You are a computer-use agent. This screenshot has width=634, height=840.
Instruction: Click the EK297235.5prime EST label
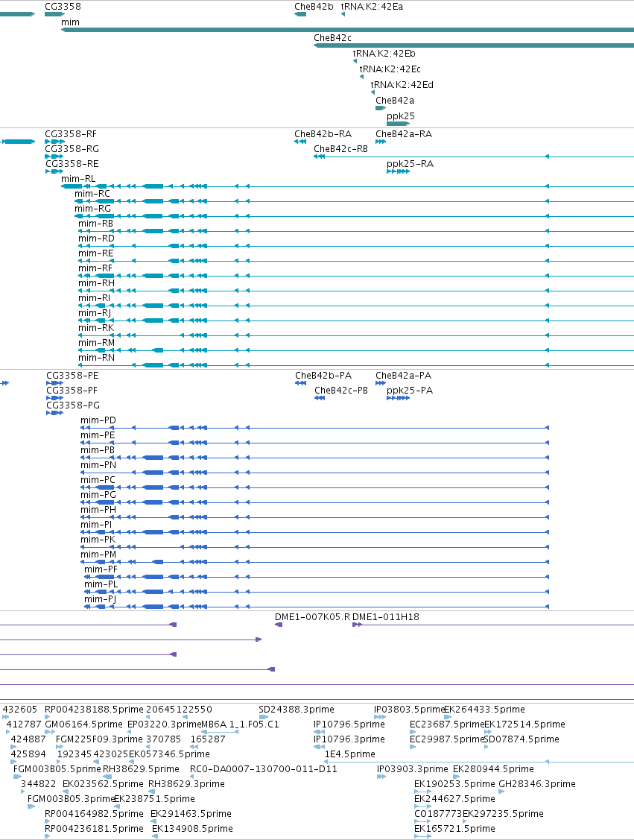click(x=503, y=813)
